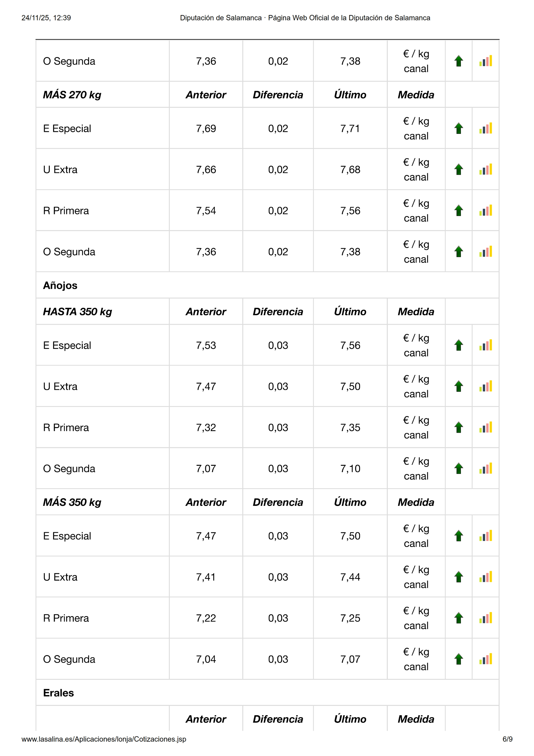Open the lasalina.es Cotizaciones.jsp footer URL
This screenshot has width=534, height=756.
(104, 739)
